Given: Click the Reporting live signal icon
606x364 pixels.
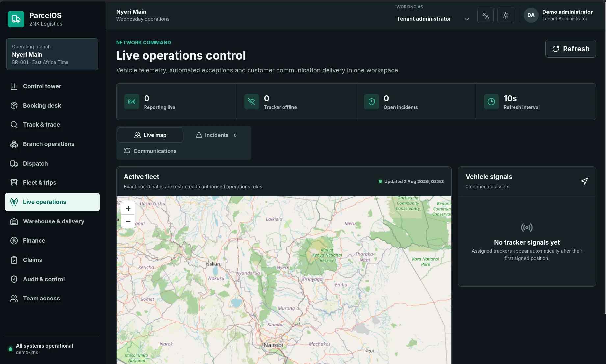Looking at the screenshot, I should (132, 102).
